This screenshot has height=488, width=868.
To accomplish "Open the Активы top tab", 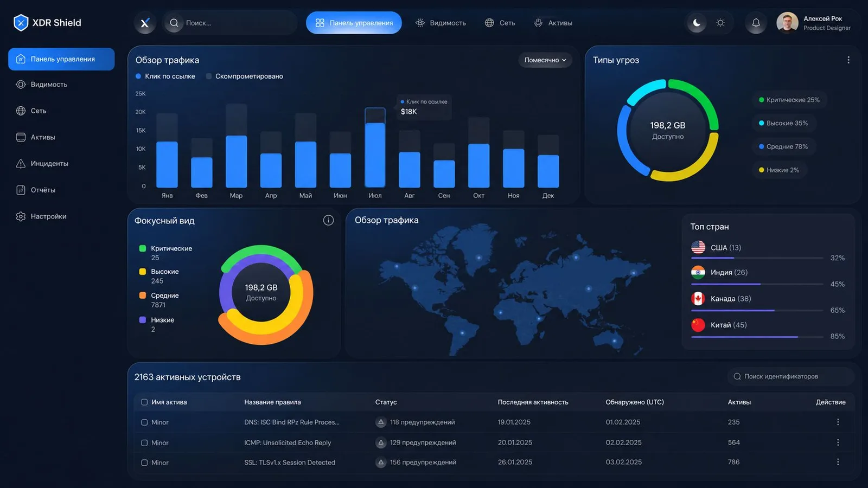I will point(553,23).
